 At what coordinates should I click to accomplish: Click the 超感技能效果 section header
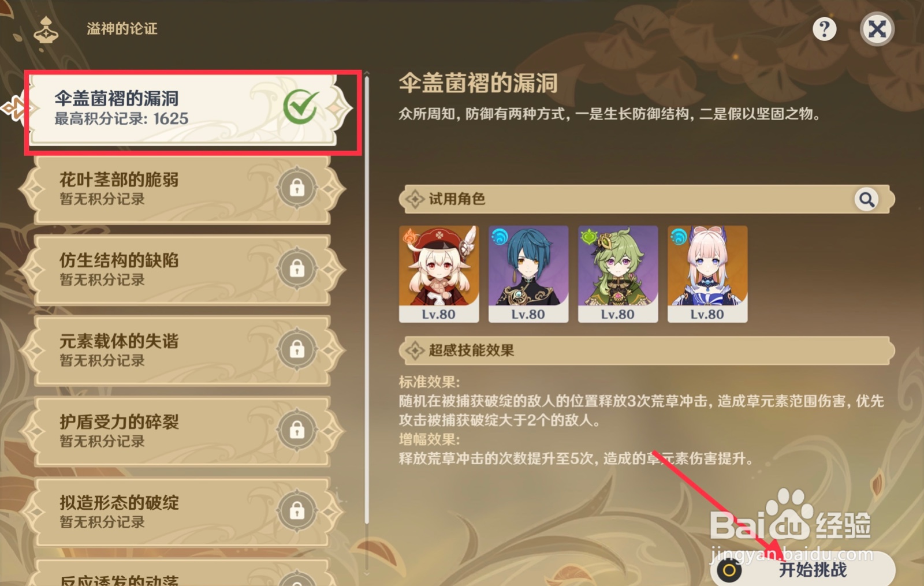click(647, 350)
